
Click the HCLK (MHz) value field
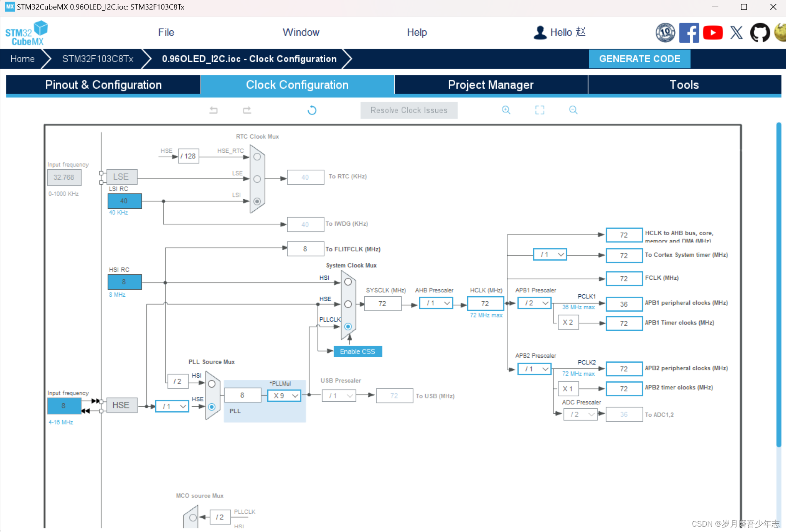click(485, 304)
